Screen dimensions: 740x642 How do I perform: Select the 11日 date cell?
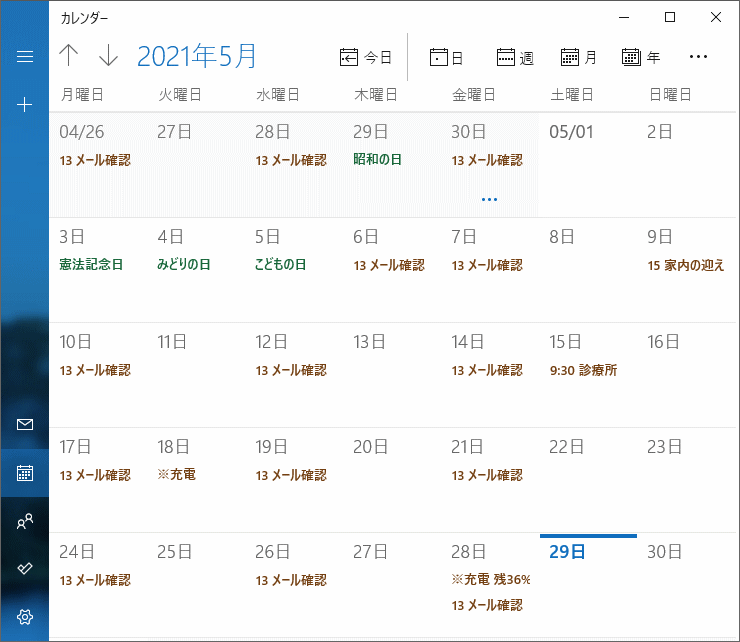196,375
